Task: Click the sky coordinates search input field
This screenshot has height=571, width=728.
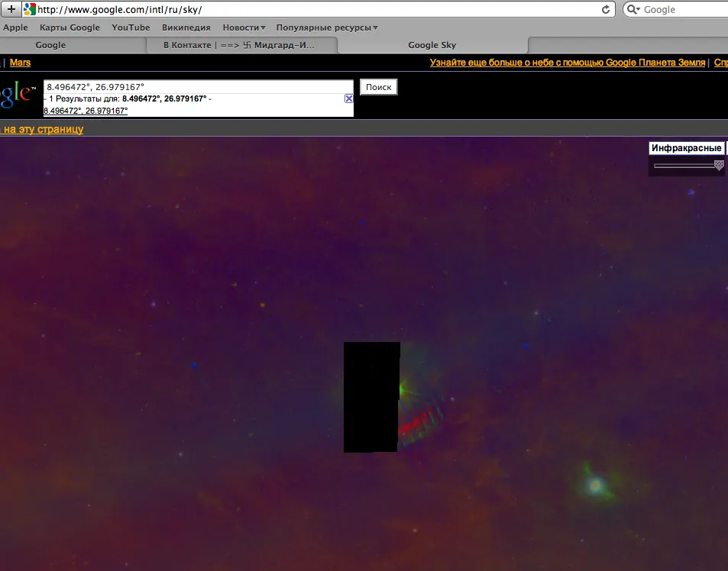Action: 198,87
